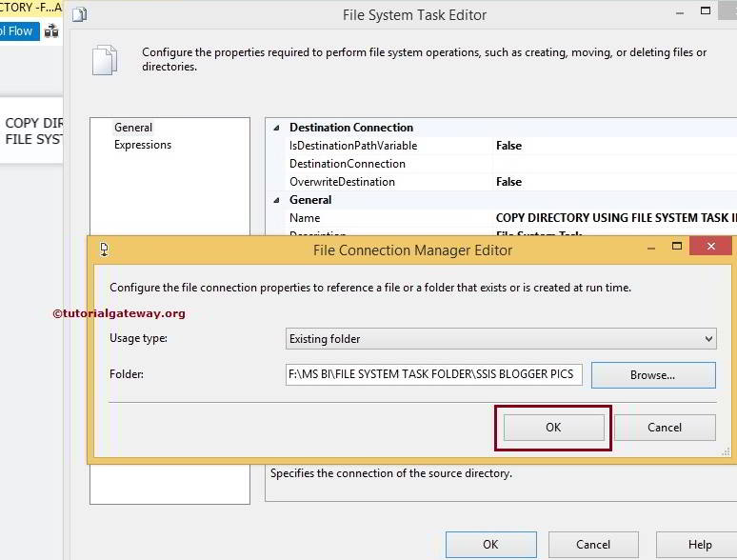Maximize the File Connection Manager Editor window
737x560 pixels.
[x=677, y=246]
